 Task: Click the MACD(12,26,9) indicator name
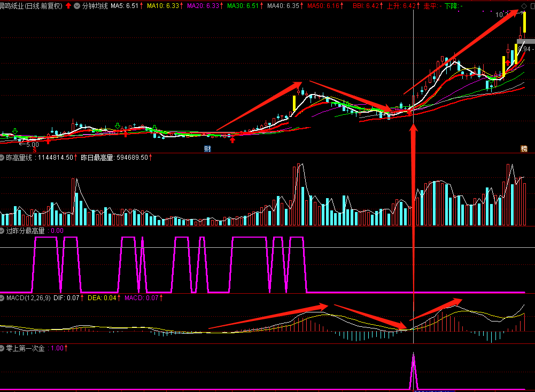click(28, 298)
